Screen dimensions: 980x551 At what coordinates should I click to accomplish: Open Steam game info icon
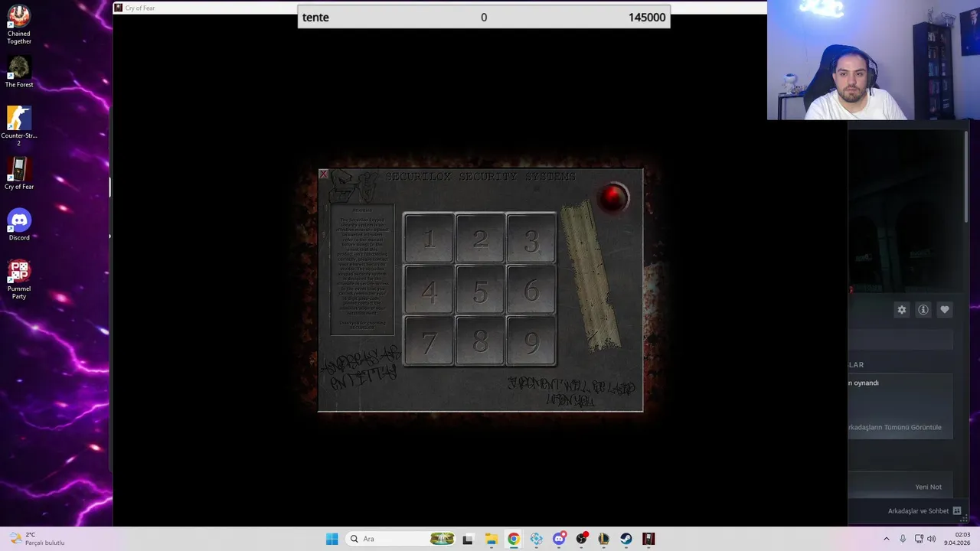click(923, 310)
